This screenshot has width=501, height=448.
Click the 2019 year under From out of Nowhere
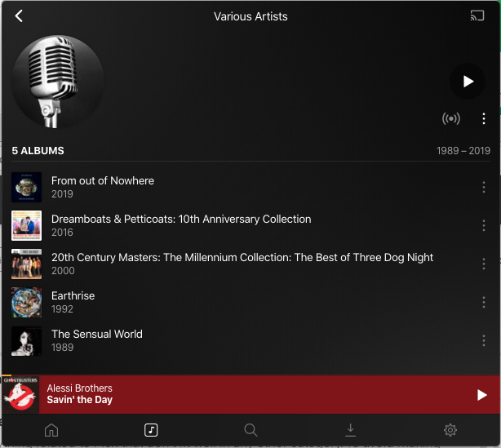(62, 194)
